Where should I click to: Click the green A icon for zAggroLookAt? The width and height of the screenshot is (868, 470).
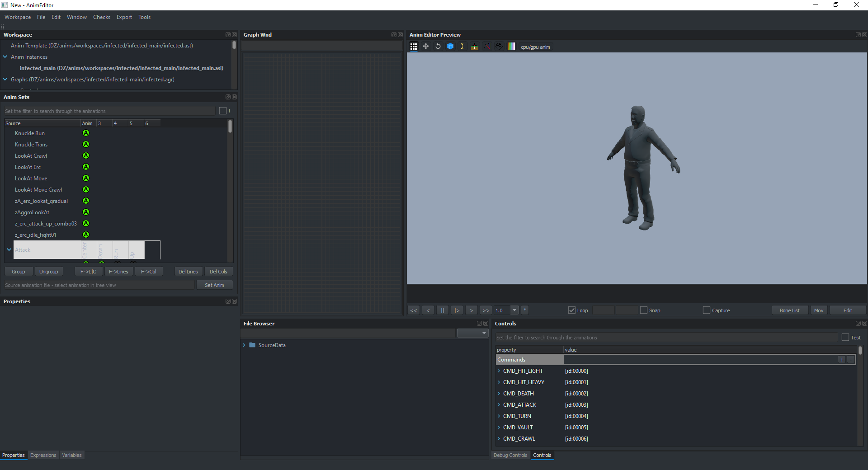coord(86,212)
